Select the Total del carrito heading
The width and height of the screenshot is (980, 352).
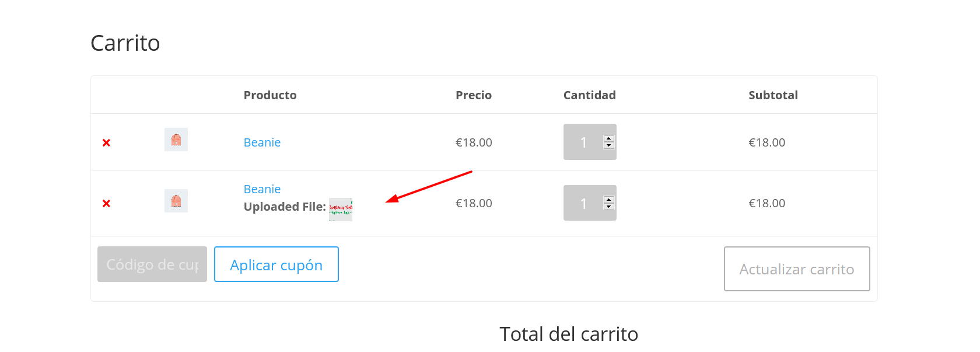tap(569, 334)
